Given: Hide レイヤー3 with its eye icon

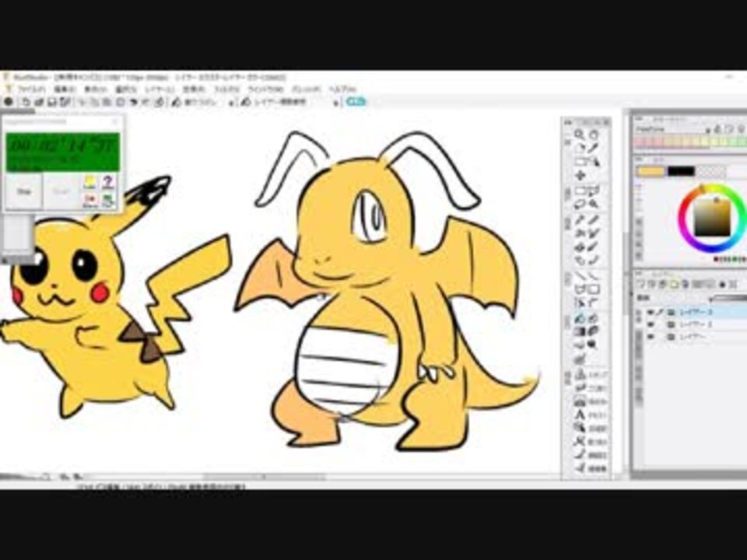Looking at the screenshot, I should 651,313.
